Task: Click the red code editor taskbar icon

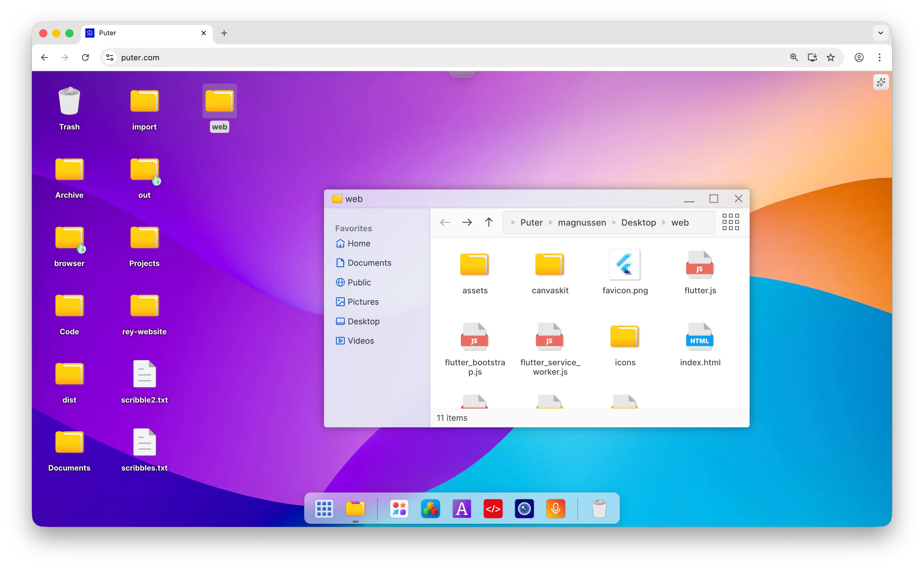Action: pos(493,509)
